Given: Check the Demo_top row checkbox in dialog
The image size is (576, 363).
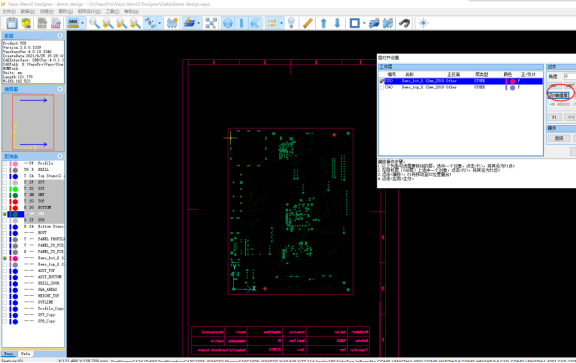Looking at the screenshot, I should click(x=382, y=87).
